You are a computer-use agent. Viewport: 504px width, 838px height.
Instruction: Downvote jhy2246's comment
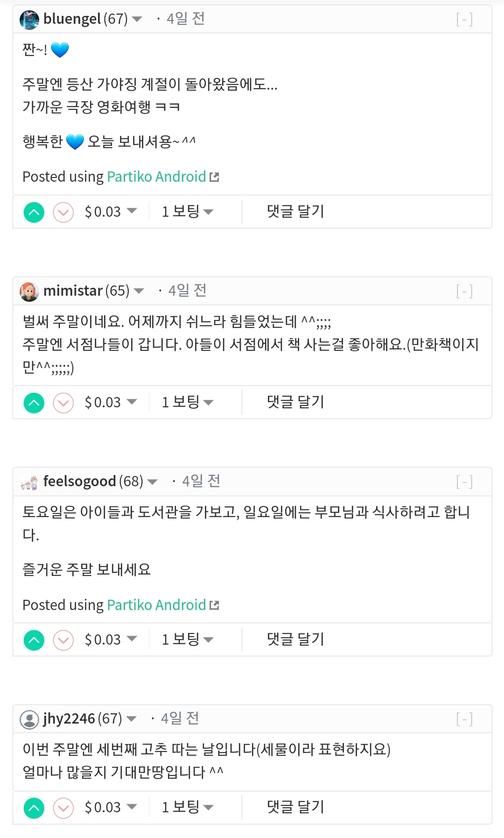pos(63,808)
